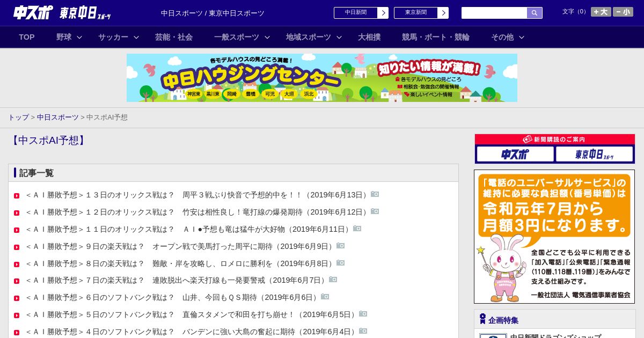Click the camera icon for June 6 article
Viewport: 644px width, 338px height.
325,297
